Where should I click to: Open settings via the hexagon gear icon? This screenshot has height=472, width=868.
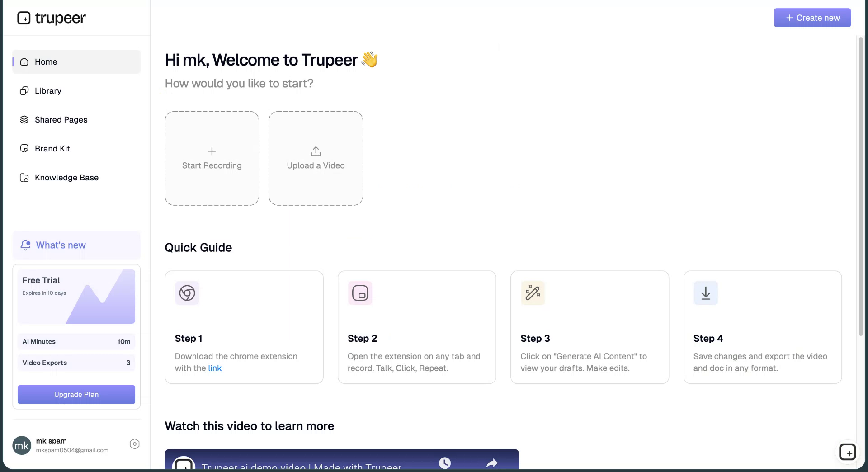(x=134, y=444)
